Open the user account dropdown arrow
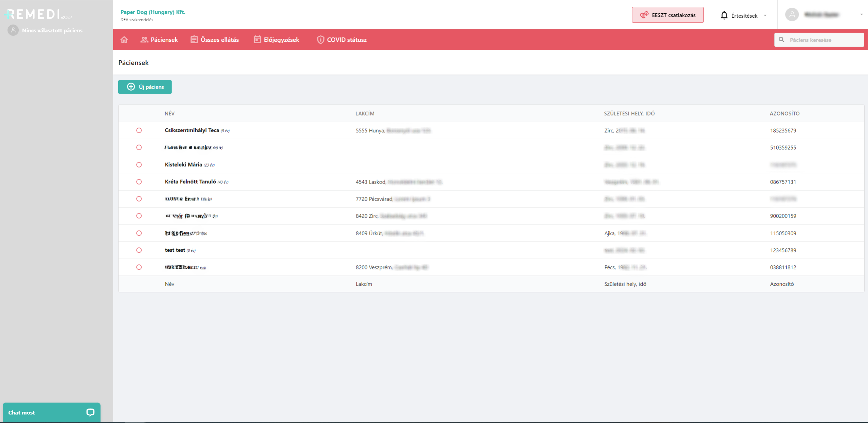 [x=861, y=15]
